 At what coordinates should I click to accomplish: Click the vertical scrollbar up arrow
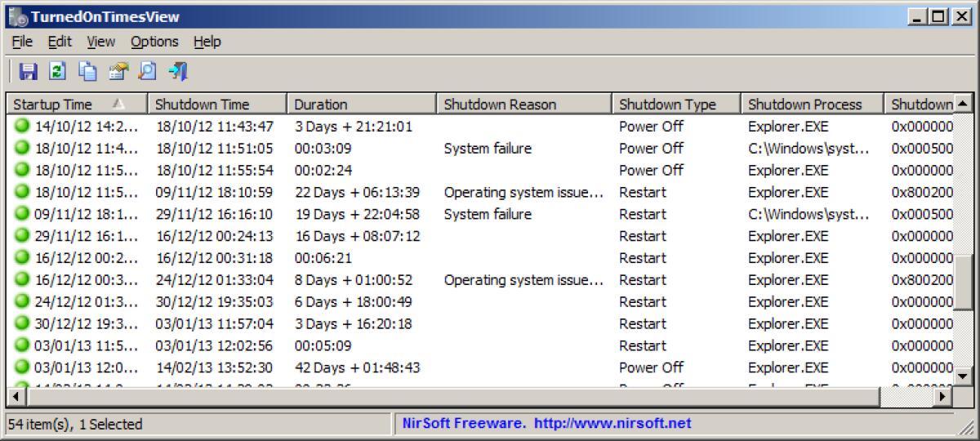964,104
